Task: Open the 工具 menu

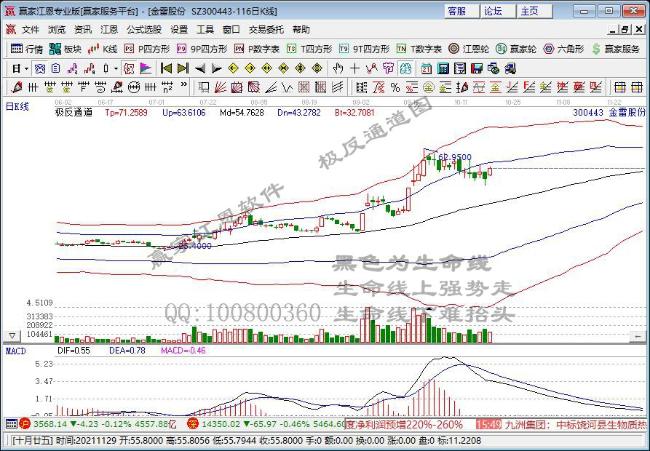Action: point(205,30)
